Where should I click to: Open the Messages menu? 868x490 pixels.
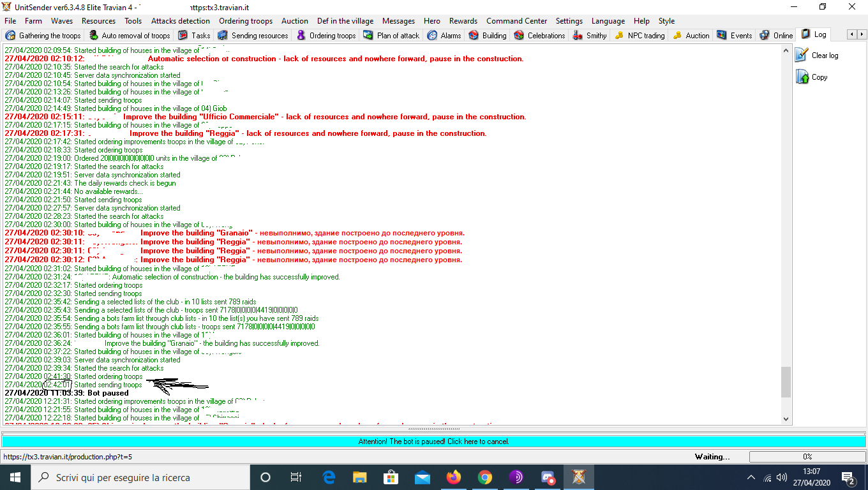point(399,21)
